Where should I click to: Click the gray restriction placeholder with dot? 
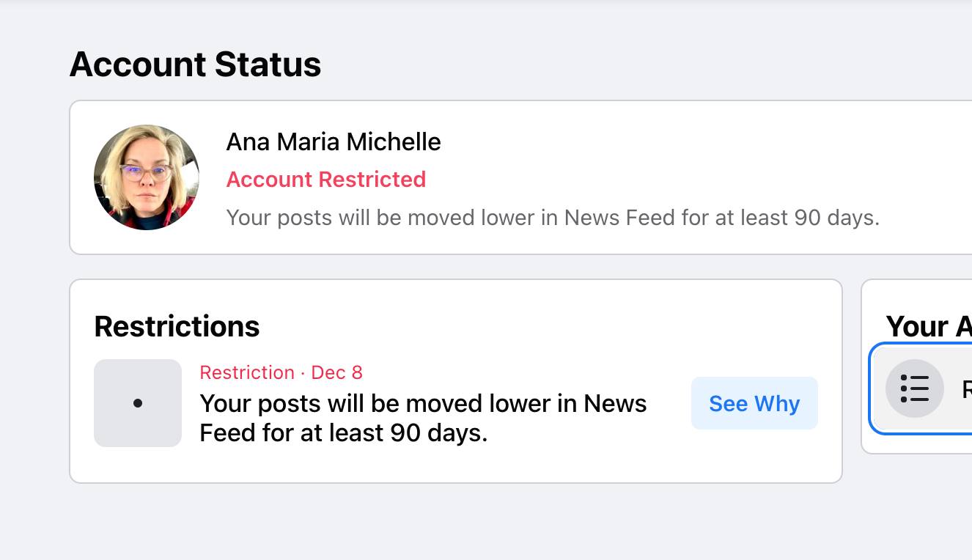coord(138,403)
